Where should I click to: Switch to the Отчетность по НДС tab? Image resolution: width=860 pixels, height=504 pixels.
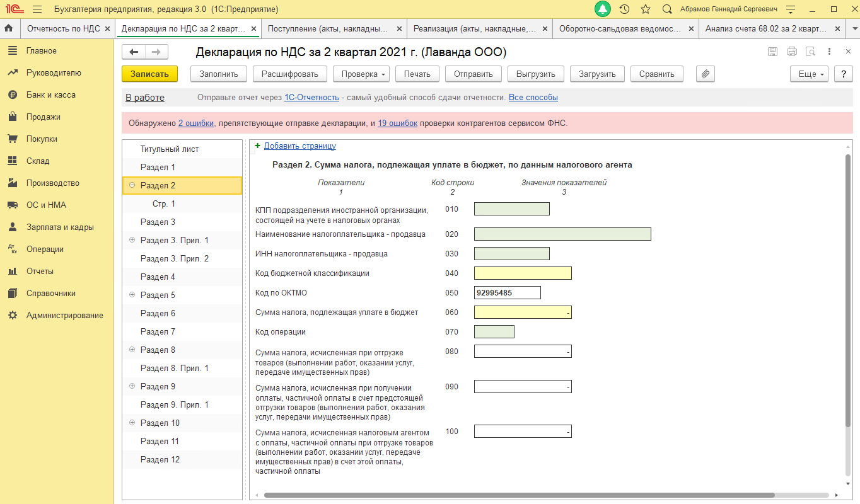point(64,28)
